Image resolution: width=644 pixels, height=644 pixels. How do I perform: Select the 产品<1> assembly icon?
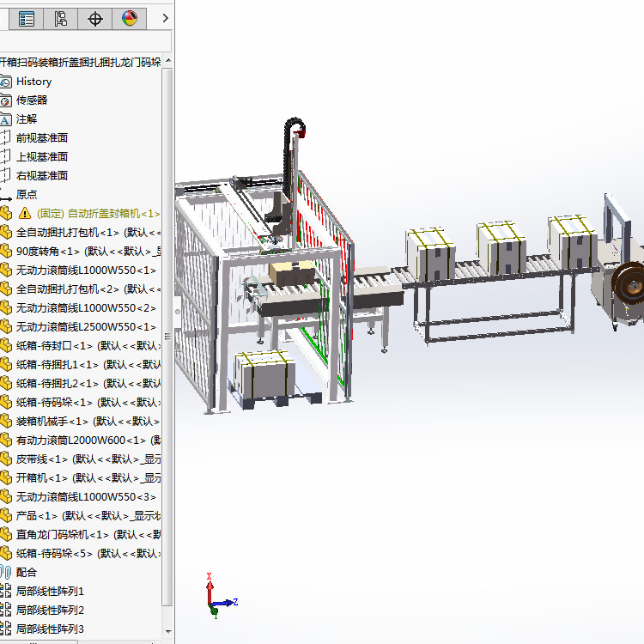6,516
